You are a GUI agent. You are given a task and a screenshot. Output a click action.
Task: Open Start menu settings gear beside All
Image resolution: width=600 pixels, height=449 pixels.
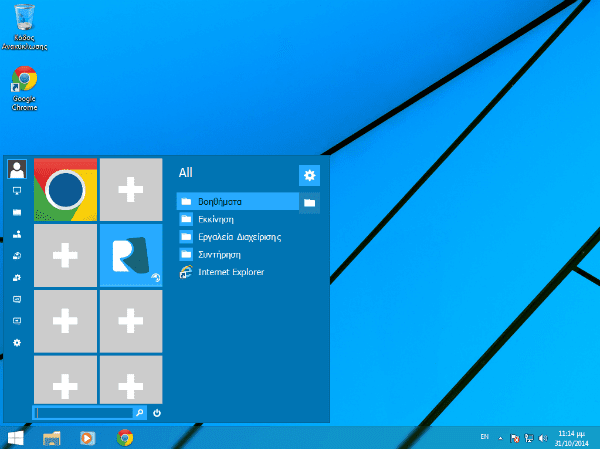point(310,175)
